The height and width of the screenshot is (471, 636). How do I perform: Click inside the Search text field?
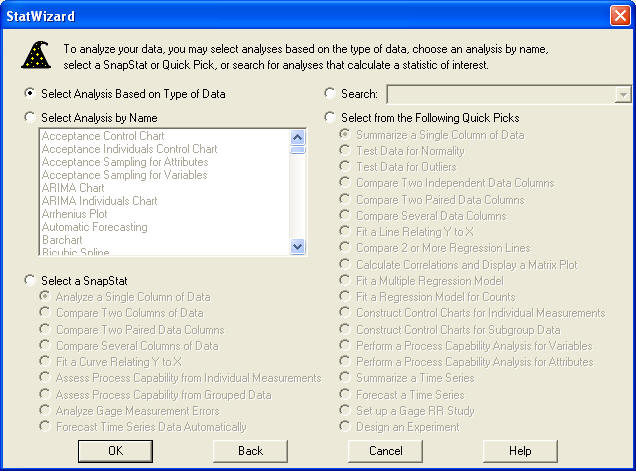[501, 94]
